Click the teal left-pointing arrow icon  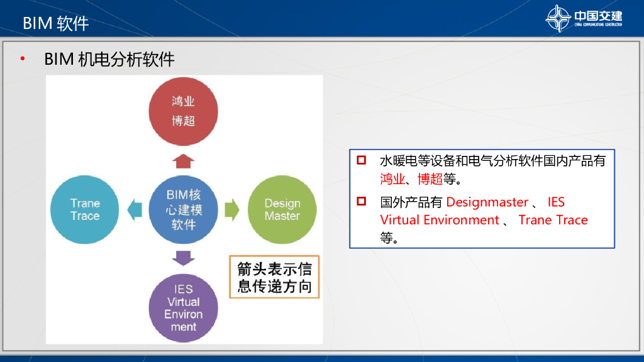[x=135, y=210]
